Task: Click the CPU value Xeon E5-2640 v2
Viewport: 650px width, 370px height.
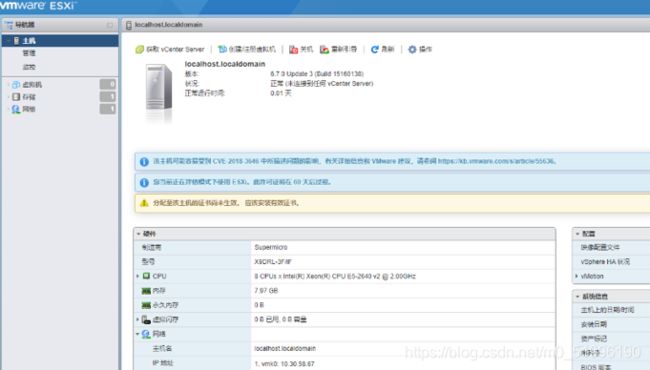Action: point(335,276)
